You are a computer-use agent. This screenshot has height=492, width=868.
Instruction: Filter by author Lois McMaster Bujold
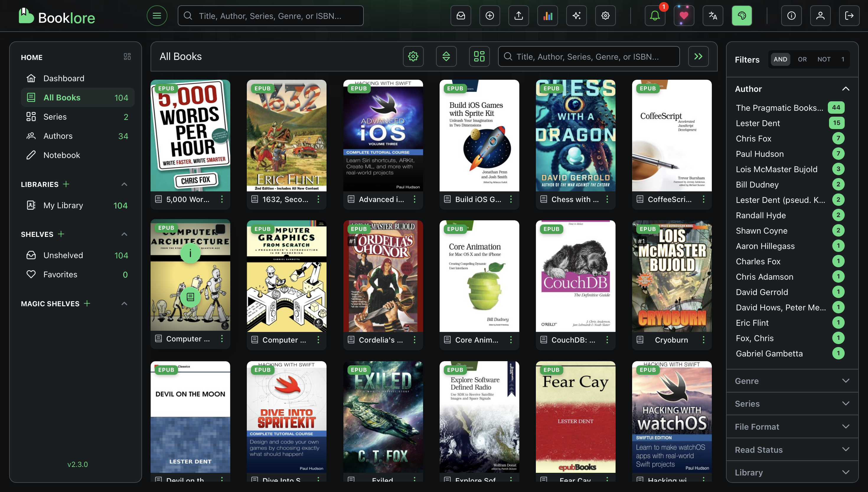tap(790, 169)
